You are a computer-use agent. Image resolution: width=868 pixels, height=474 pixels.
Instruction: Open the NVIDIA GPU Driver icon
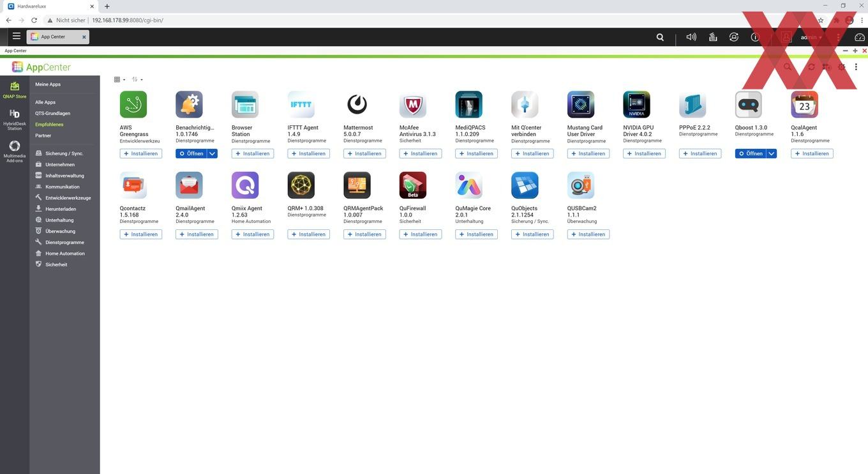tap(637, 105)
